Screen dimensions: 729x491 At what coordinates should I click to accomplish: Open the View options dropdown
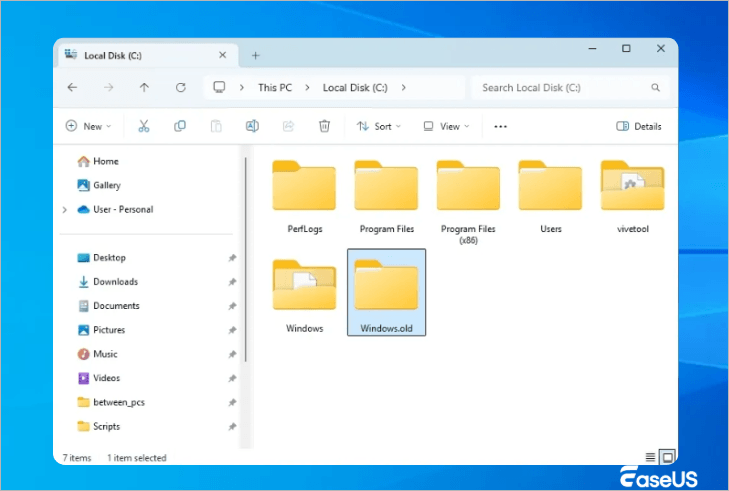tap(446, 126)
